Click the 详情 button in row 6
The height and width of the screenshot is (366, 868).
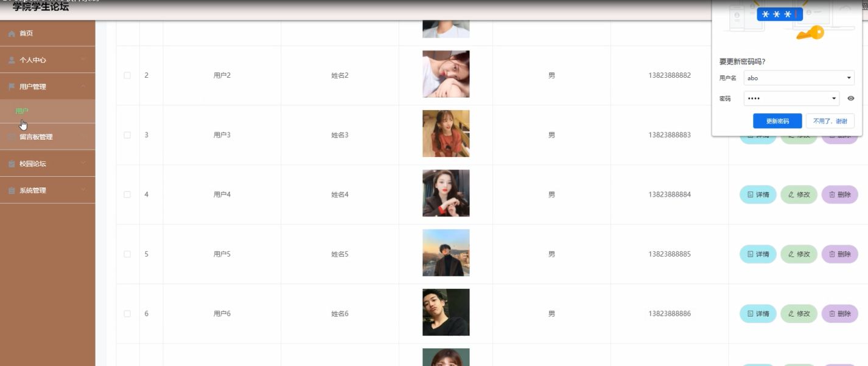coord(758,314)
